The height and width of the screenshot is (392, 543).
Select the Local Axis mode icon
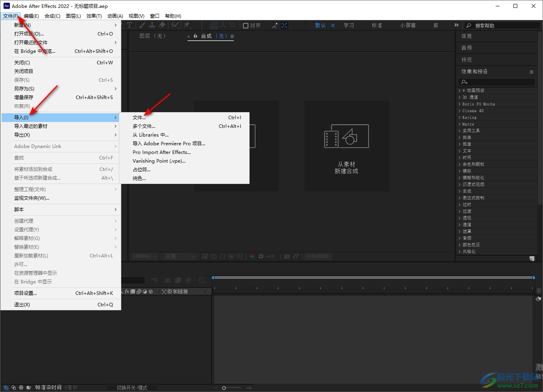(214, 25)
